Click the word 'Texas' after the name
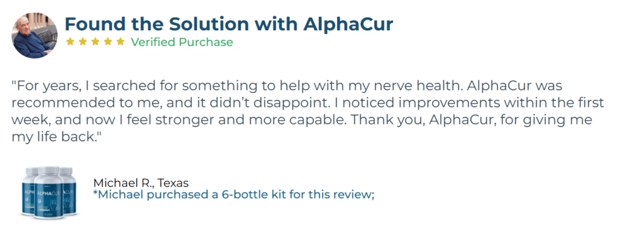Image resolution: width=644 pixels, height=237 pixels. 174,183
